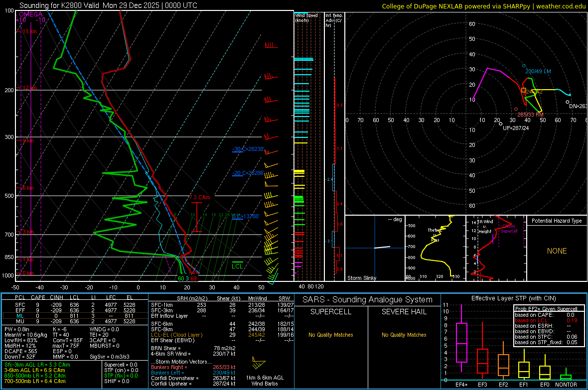Screen dimensions: 588x390
Task: Click the 700-500mb LR = 6.4 C/km line
Action: point(35,381)
